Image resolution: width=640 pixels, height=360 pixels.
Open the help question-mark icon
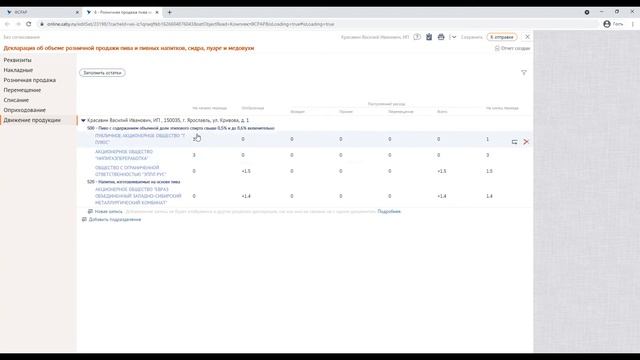[417, 37]
